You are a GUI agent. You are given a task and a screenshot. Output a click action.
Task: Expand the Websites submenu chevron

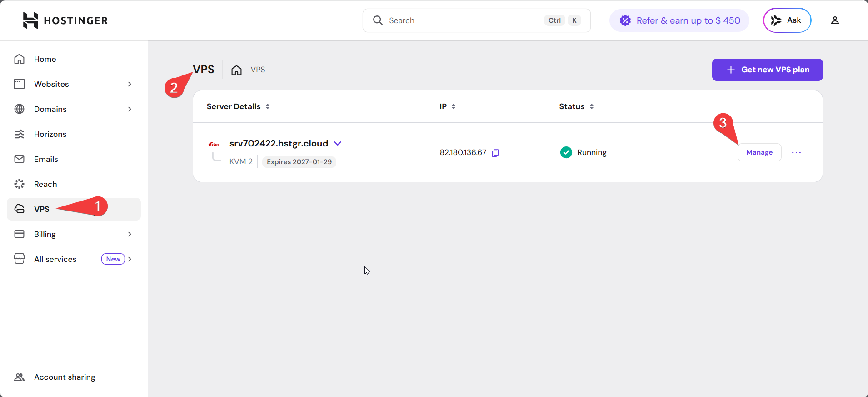click(x=130, y=84)
